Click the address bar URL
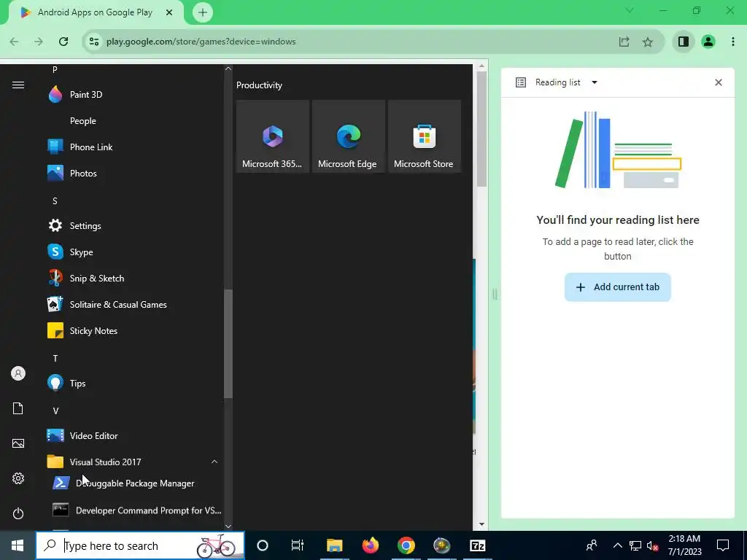Screen dimensions: 747x560 point(201,42)
